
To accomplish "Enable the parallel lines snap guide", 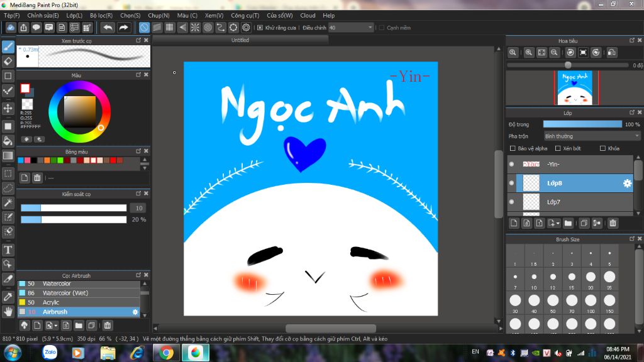I will tap(157, 28).
